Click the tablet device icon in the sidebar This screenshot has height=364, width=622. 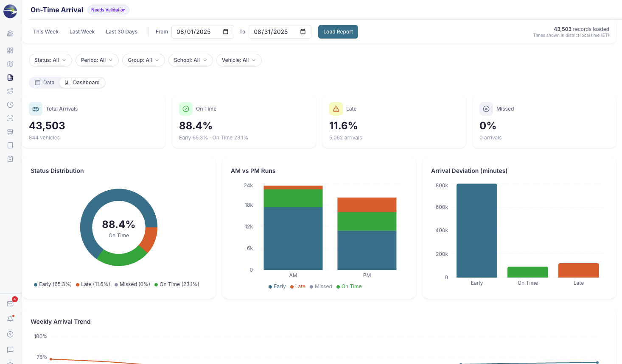10,145
